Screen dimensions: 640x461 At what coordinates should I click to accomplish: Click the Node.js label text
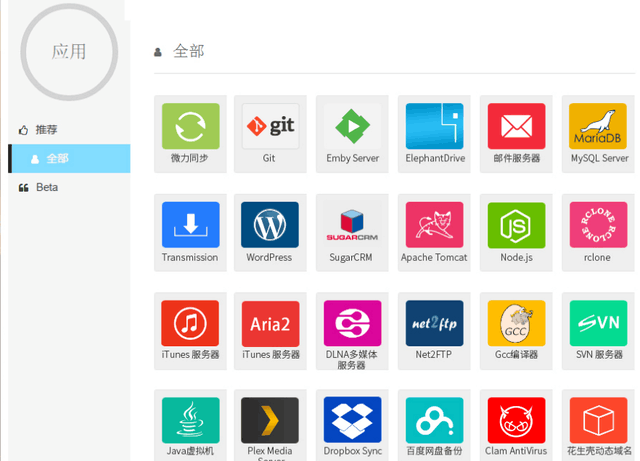click(x=516, y=257)
